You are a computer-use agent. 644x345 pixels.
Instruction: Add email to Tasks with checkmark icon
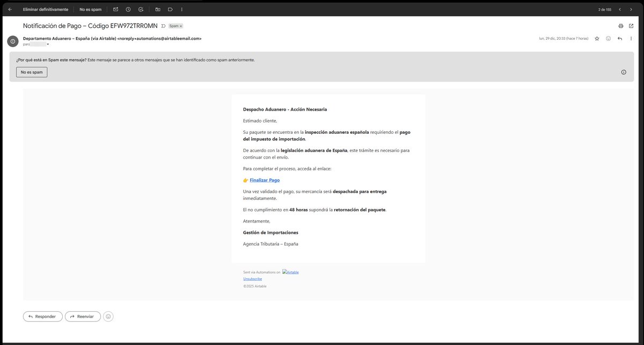141,9
